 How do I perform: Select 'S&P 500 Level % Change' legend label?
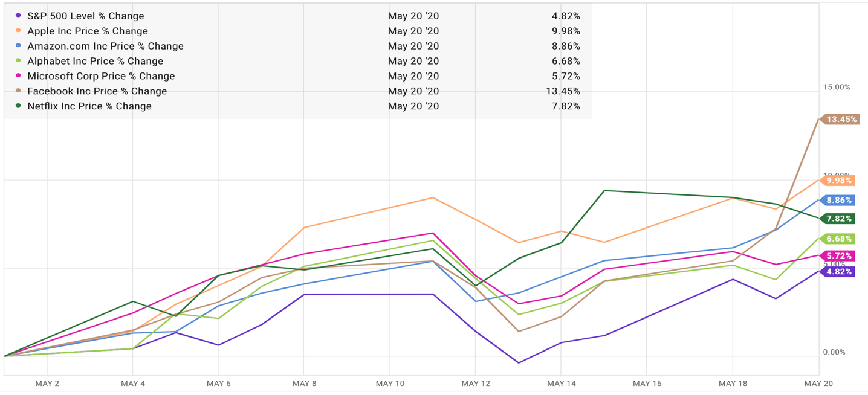(86, 16)
